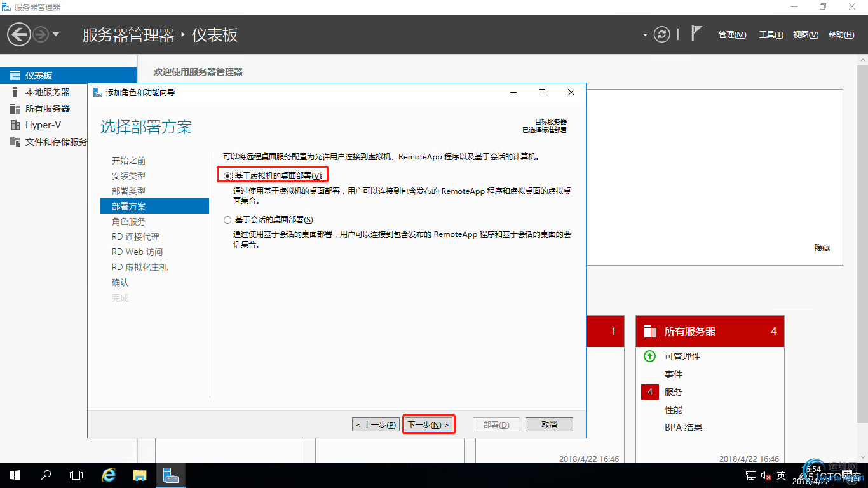
Task: Go to 开始之前 wizard step
Action: tap(128, 161)
